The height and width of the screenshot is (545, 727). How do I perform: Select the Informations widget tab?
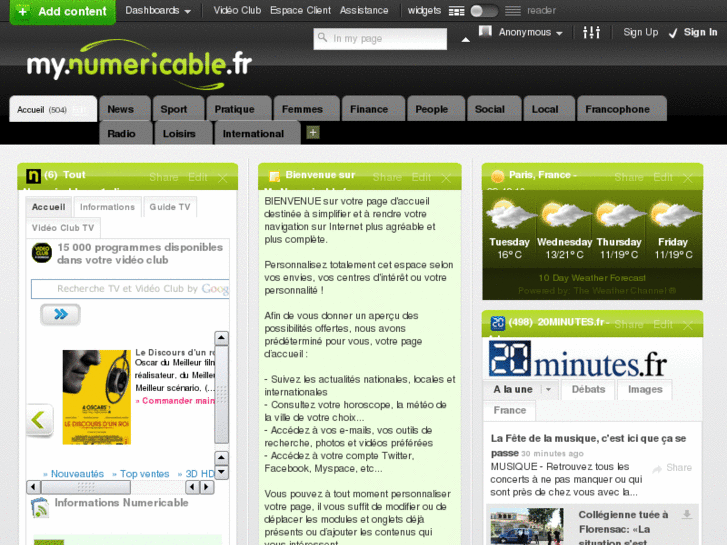107,207
